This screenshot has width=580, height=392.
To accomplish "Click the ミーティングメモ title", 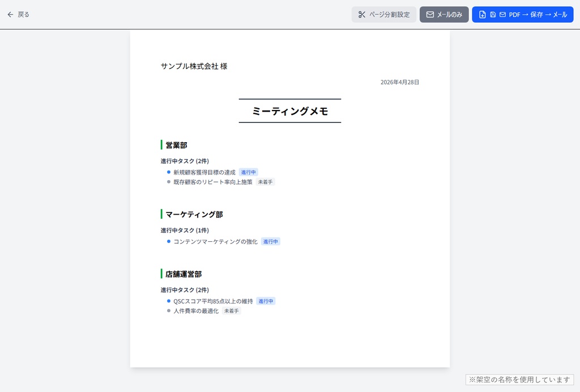I will [290, 111].
